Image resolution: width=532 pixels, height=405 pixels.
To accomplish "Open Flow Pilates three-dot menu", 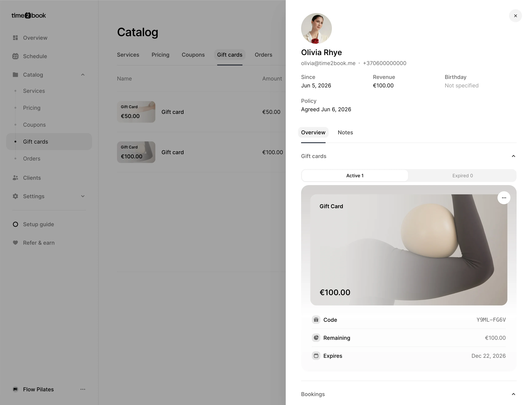I will [x=83, y=389].
